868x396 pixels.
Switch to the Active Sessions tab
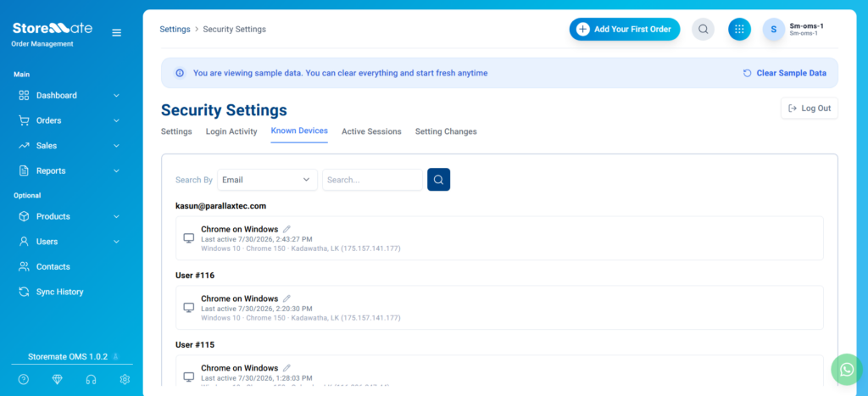click(371, 131)
